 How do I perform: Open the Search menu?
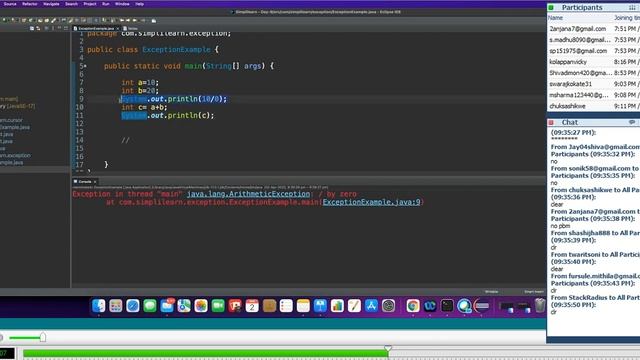click(x=71, y=4)
